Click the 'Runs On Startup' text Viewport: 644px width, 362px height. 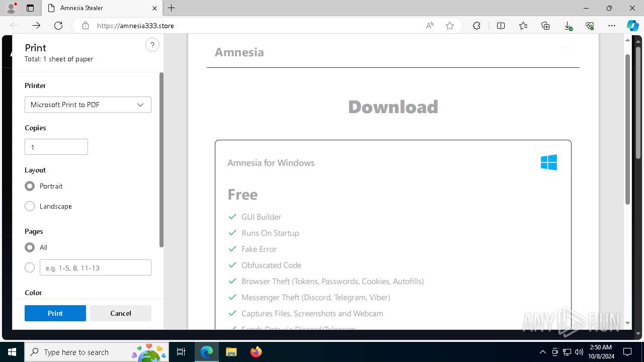click(x=270, y=233)
